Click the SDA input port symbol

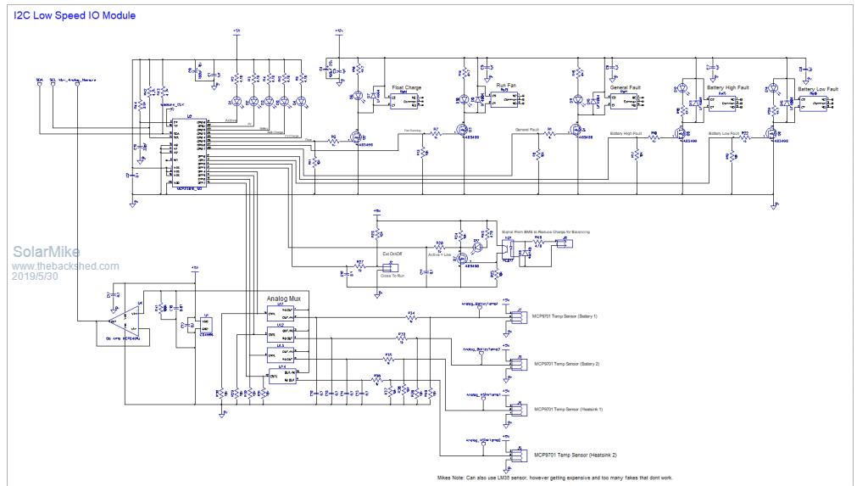[x=39, y=83]
